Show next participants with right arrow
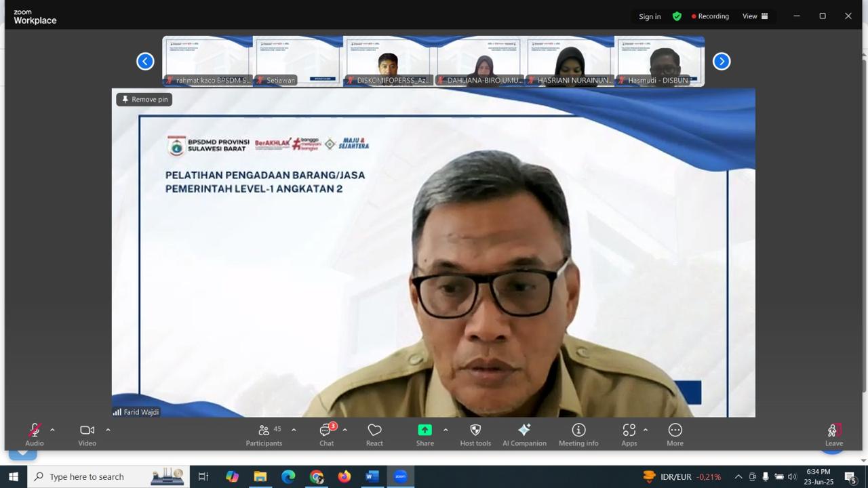Image resolution: width=868 pixels, height=488 pixels. (722, 62)
